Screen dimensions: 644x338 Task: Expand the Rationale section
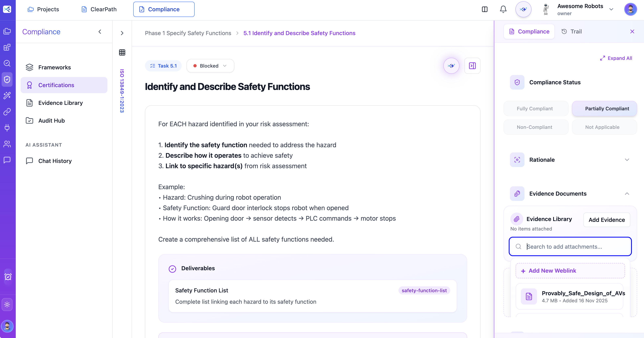click(627, 160)
